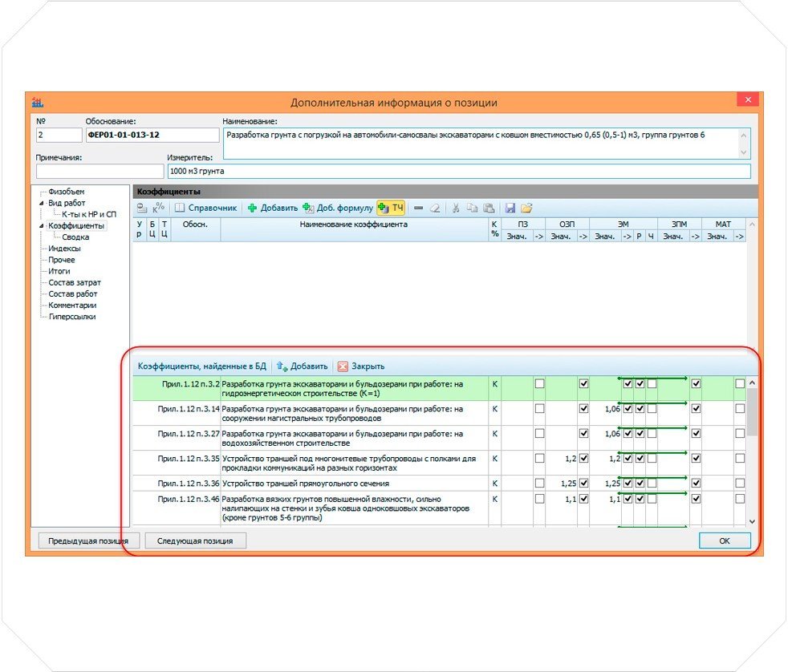This screenshot has width=788, height=672.
Task: Open the Справочник reference book
Action: point(205,208)
